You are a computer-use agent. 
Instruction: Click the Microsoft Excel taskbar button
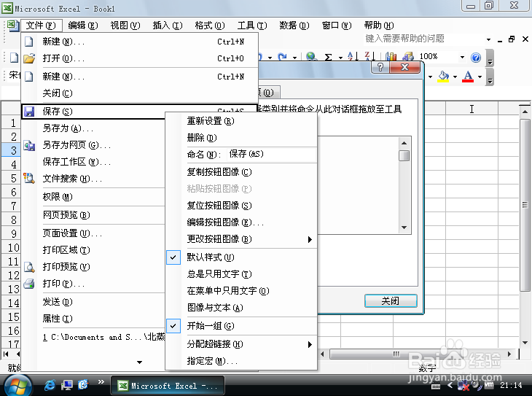(x=168, y=386)
